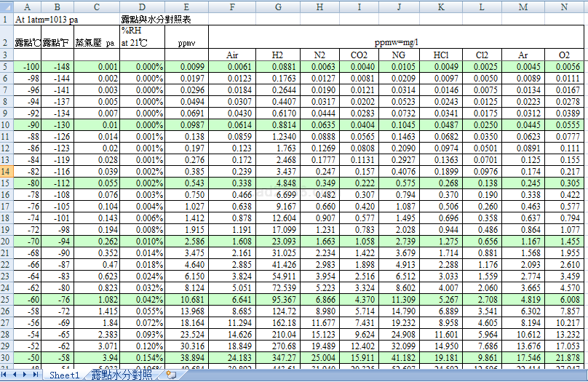Screen dimensions: 588x382
Task: Go to first sheet navigation arrow
Action: click(x=6, y=375)
